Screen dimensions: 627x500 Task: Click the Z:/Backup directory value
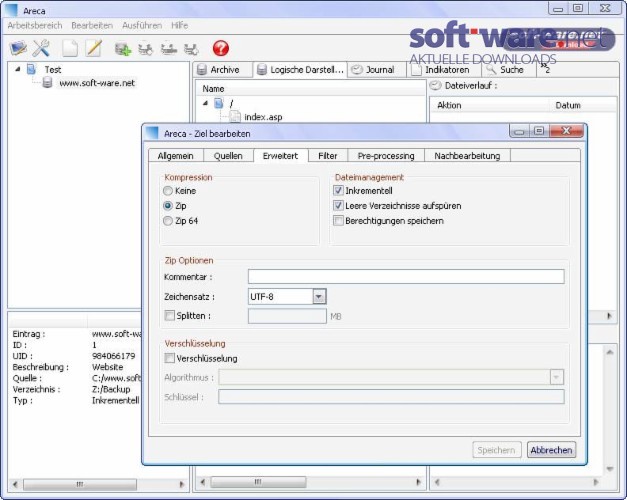coord(111,389)
